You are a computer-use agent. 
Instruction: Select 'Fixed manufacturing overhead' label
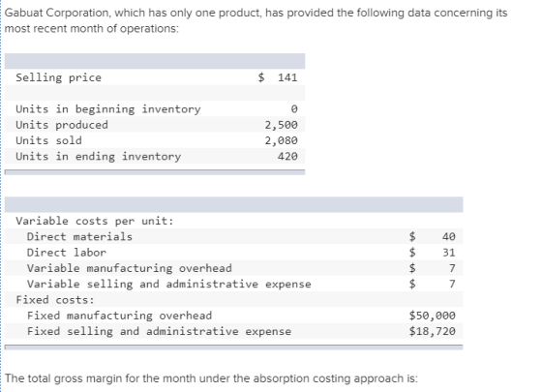point(119,316)
